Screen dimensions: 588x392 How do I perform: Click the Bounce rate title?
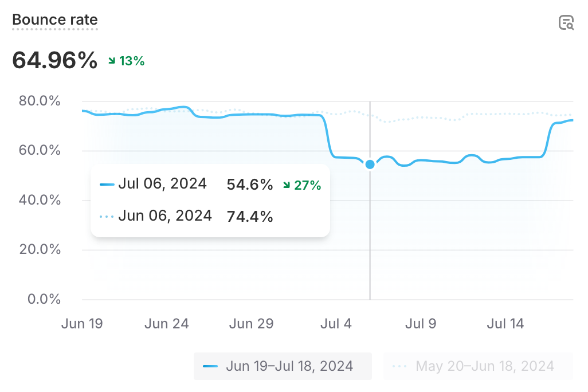pos(55,20)
